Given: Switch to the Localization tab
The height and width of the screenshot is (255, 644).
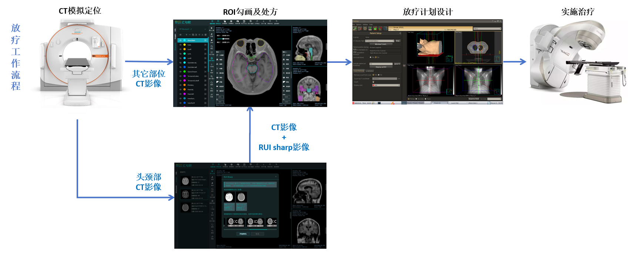Looking at the screenshot, I should click(x=370, y=71).
